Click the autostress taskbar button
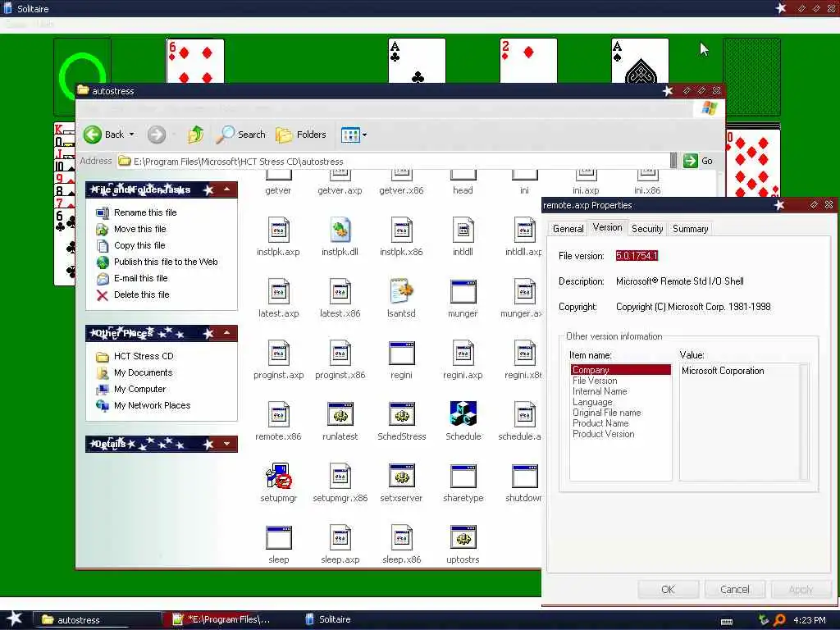This screenshot has width=840, height=630. pyautogui.click(x=97, y=620)
